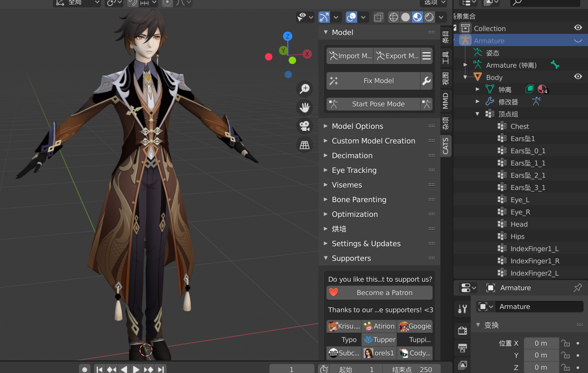Play animation in reverse
Image resolution: width=588 pixels, height=373 pixels.
click(x=124, y=369)
